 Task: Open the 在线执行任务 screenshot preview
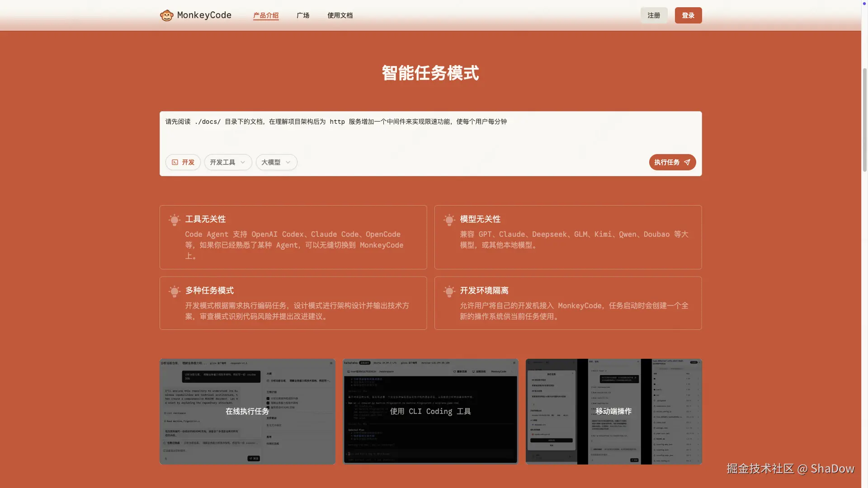247,411
